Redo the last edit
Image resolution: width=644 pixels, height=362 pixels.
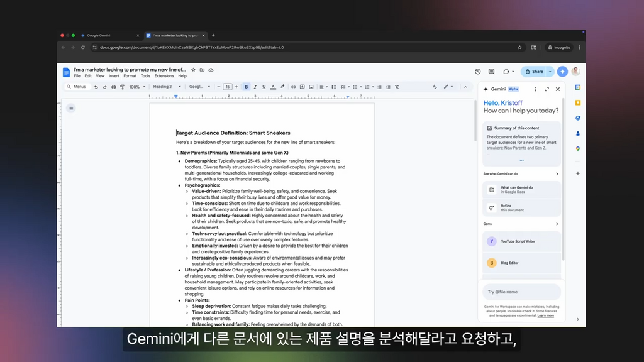105,87
